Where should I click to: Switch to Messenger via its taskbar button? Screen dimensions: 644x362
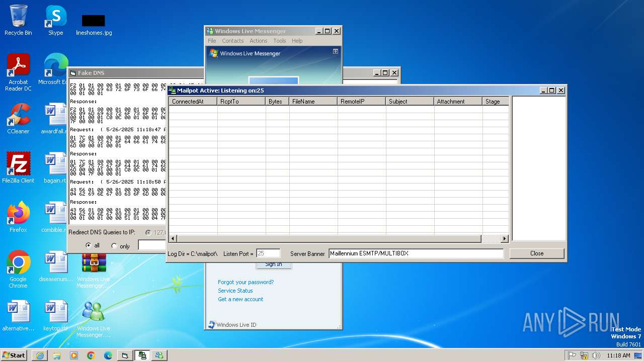(159, 355)
